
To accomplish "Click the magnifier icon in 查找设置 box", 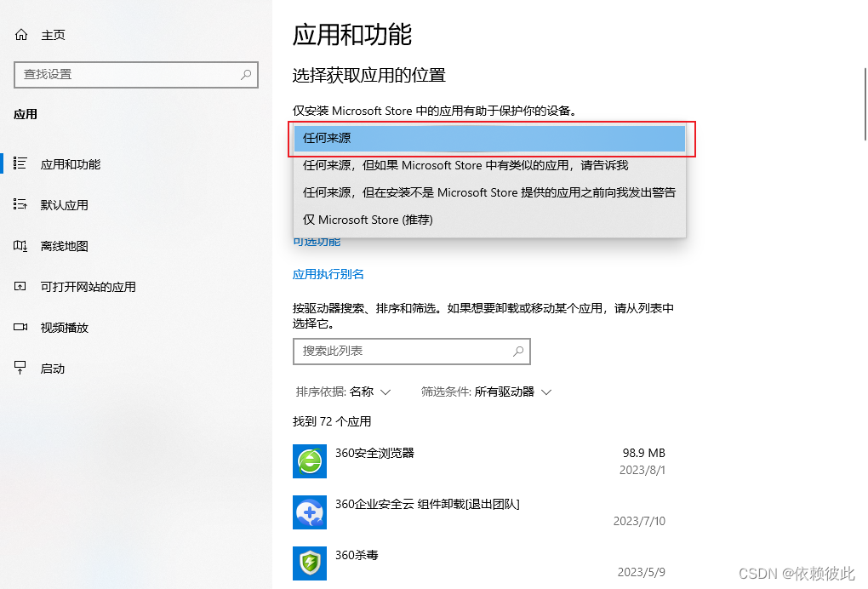I will [246, 74].
